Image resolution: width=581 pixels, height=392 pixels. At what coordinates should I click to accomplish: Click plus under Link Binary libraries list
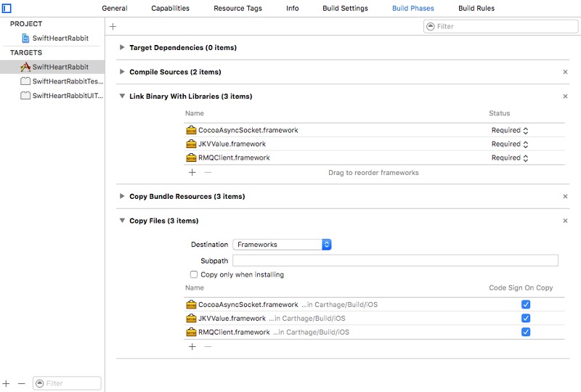click(x=192, y=173)
